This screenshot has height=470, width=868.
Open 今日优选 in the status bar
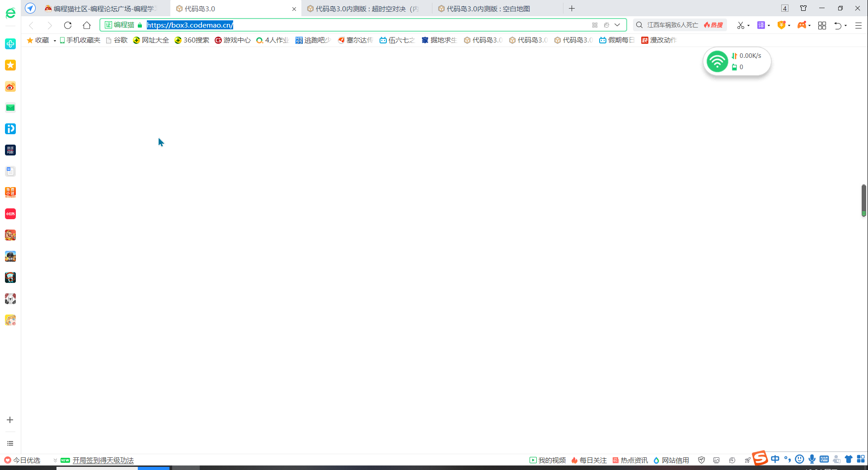[x=23, y=460]
